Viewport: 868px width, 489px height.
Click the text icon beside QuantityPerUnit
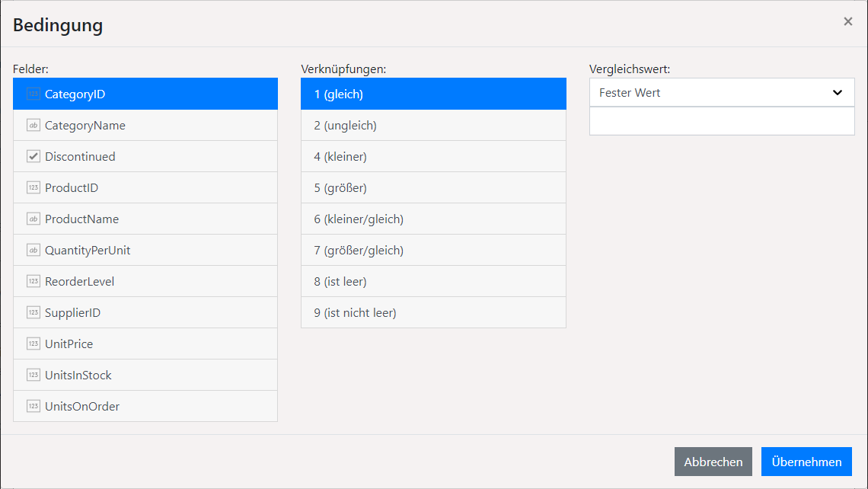[33, 251]
